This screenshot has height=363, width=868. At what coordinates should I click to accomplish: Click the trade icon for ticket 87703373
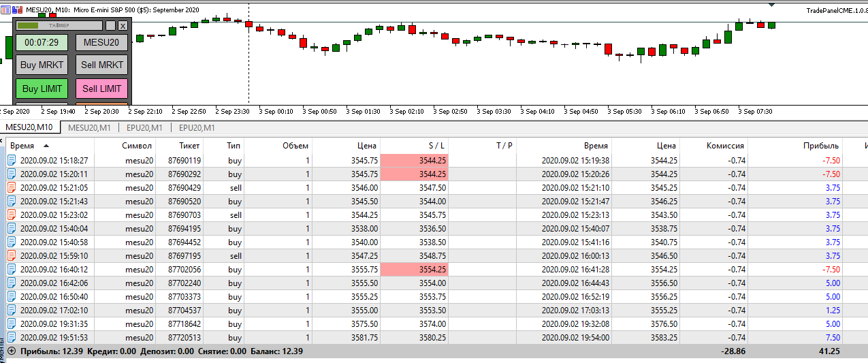12,296
